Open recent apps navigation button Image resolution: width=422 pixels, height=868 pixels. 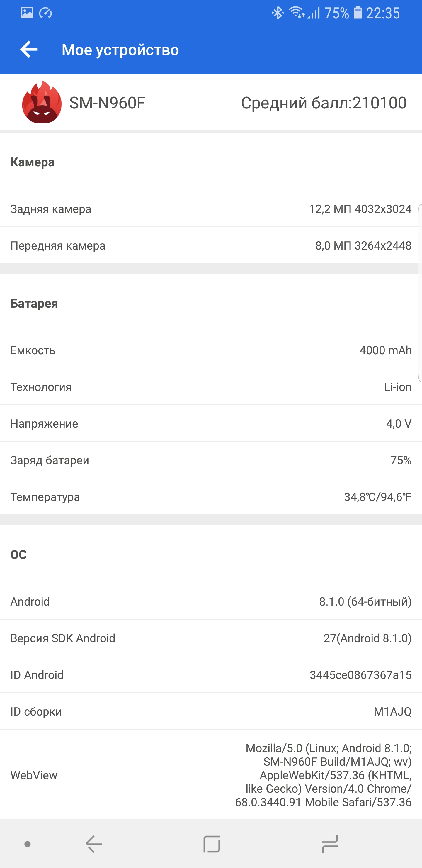coord(330,844)
